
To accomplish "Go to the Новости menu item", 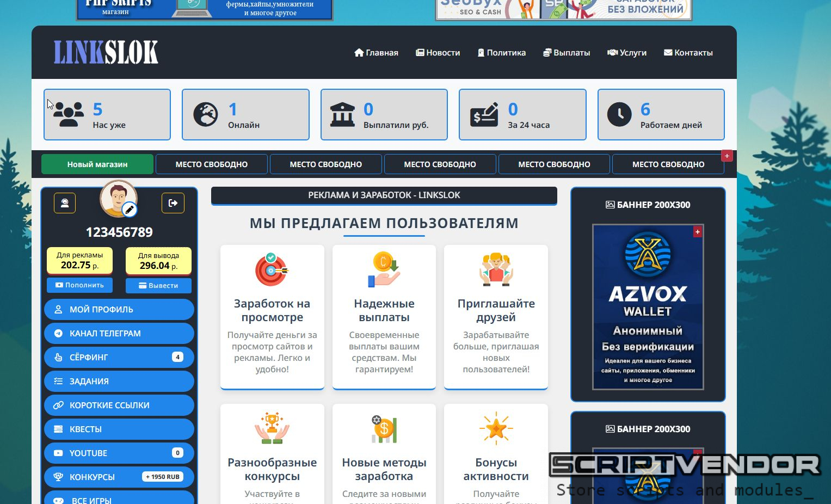I will click(438, 53).
